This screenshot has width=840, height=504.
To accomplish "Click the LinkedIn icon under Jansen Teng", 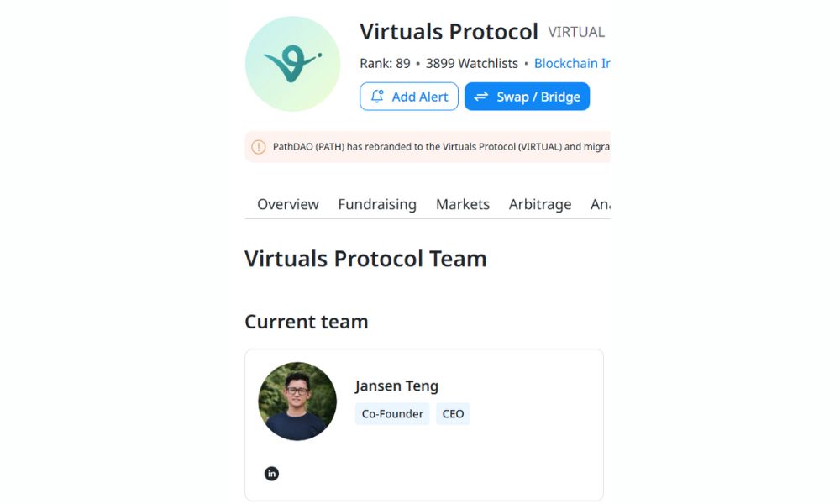I will [x=271, y=473].
